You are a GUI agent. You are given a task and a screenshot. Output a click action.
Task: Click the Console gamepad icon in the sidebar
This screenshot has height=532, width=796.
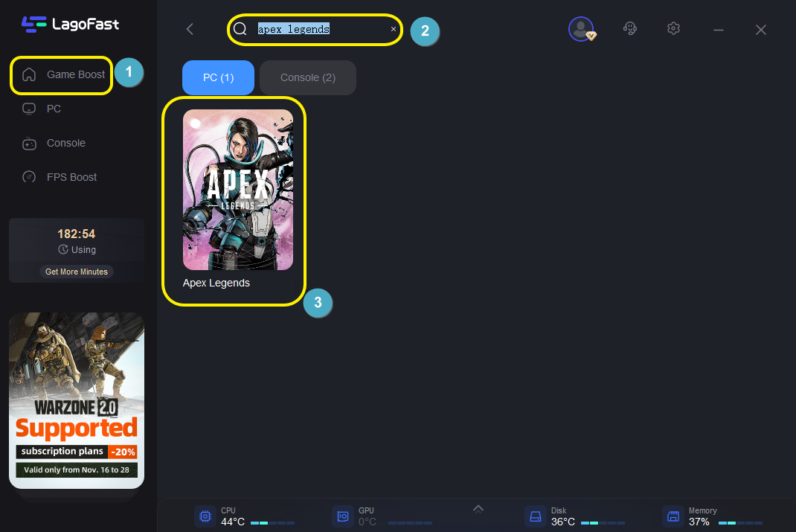(29, 144)
